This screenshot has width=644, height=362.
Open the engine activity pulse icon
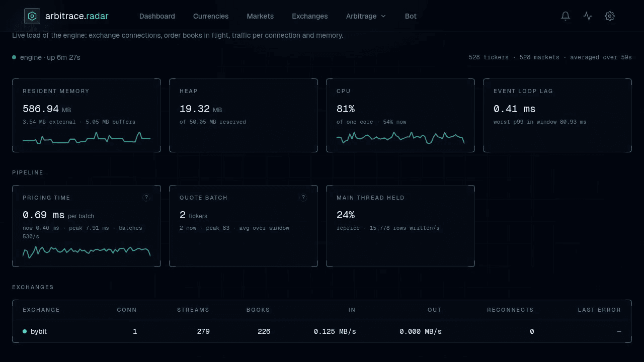(x=588, y=16)
